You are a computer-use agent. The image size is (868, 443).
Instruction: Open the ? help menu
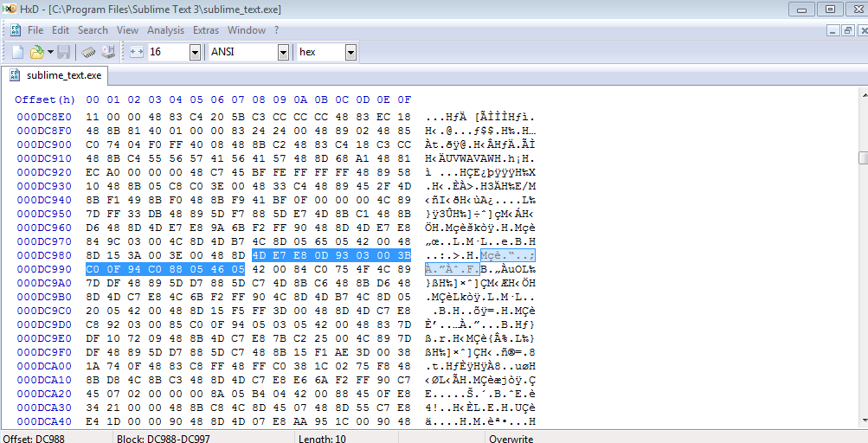pos(276,30)
